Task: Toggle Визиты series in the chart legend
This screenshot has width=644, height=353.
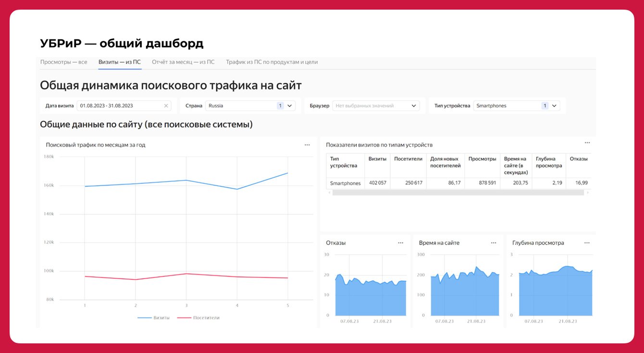Action: coord(153,318)
